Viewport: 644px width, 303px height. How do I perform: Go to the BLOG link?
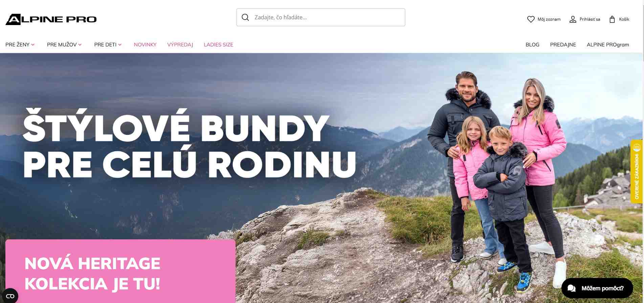(532, 45)
